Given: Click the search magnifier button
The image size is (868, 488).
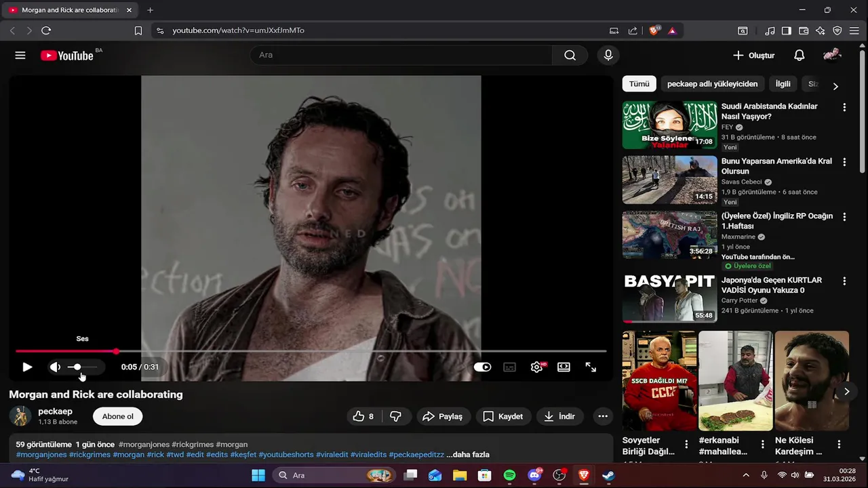Looking at the screenshot, I should (570, 56).
